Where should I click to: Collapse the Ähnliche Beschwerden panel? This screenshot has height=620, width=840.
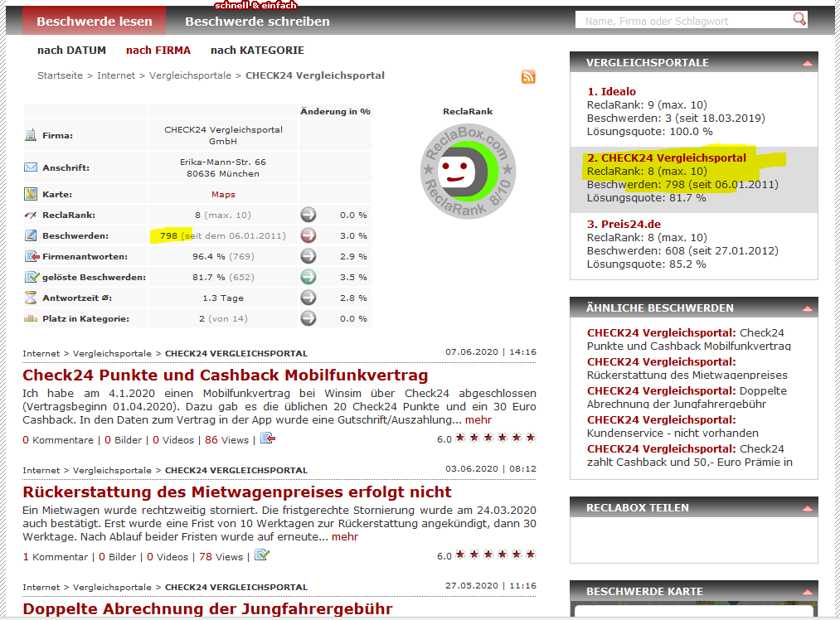click(x=807, y=308)
